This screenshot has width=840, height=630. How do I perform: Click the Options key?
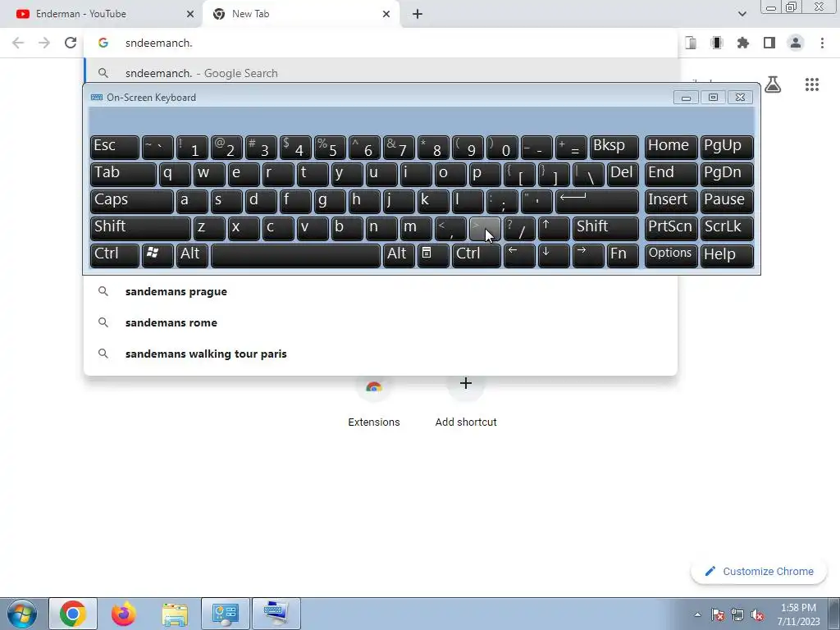[x=671, y=256]
